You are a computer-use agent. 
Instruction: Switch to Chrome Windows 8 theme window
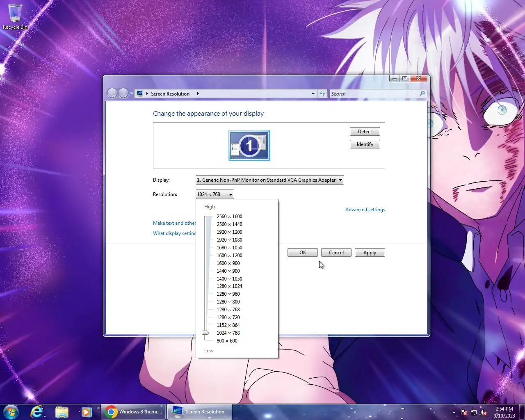pyautogui.click(x=134, y=412)
